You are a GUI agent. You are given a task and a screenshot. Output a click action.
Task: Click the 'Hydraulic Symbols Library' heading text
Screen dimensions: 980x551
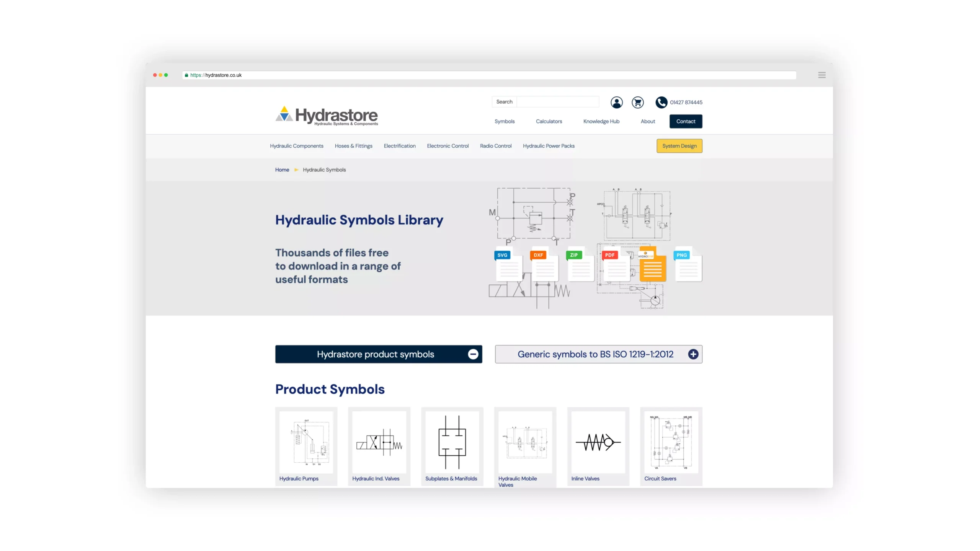pyautogui.click(x=359, y=220)
